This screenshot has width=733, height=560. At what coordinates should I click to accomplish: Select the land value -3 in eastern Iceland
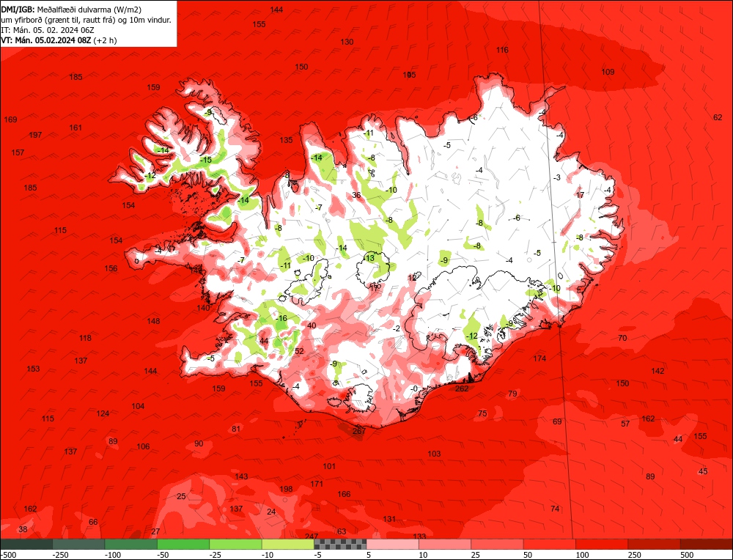pyautogui.click(x=556, y=178)
